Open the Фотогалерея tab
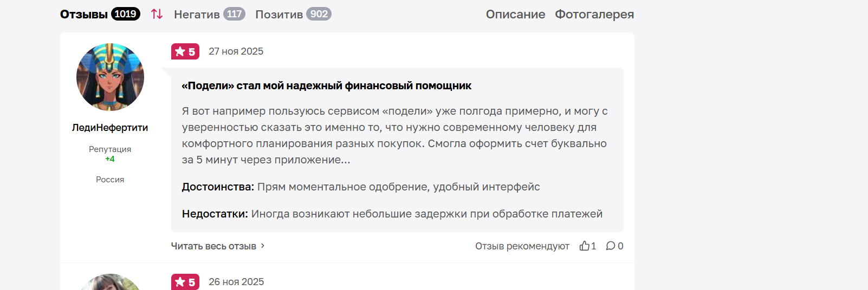The height and width of the screenshot is (290, 868). click(x=594, y=14)
